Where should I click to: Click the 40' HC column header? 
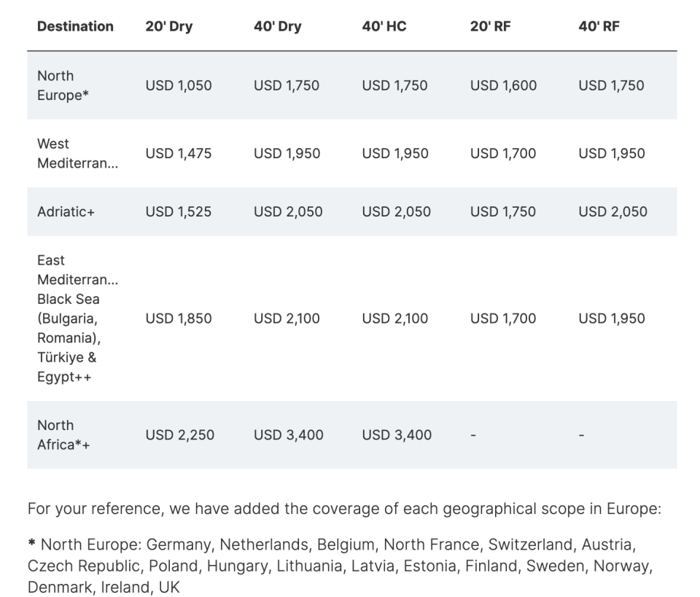384,26
